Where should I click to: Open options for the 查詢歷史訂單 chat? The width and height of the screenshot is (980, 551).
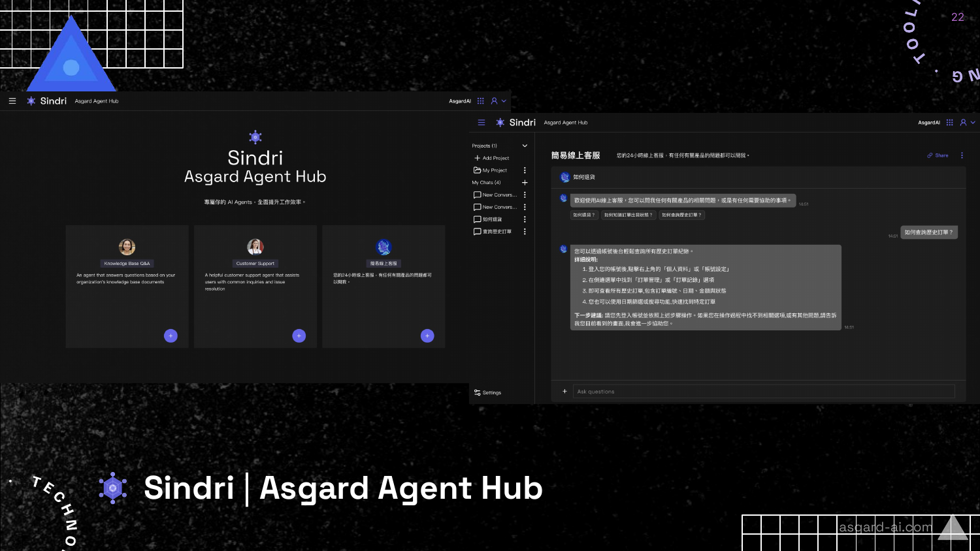(525, 232)
